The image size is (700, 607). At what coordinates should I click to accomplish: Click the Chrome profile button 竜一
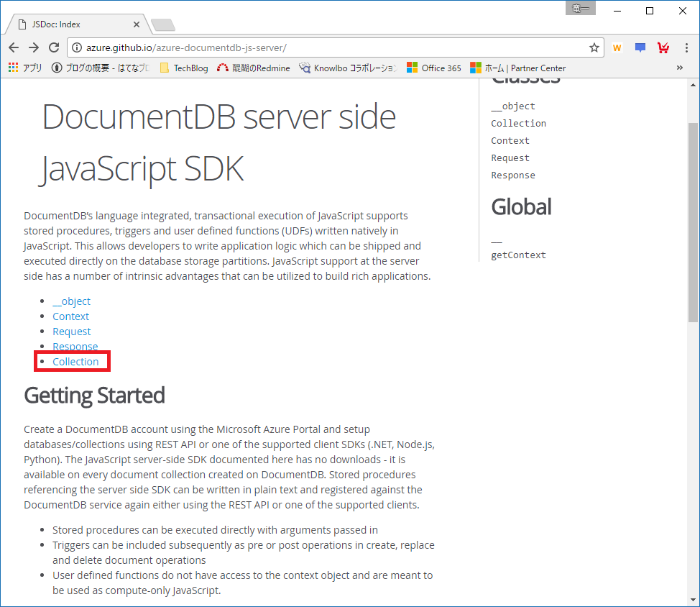pyautogui.click(x=581, y=8)
